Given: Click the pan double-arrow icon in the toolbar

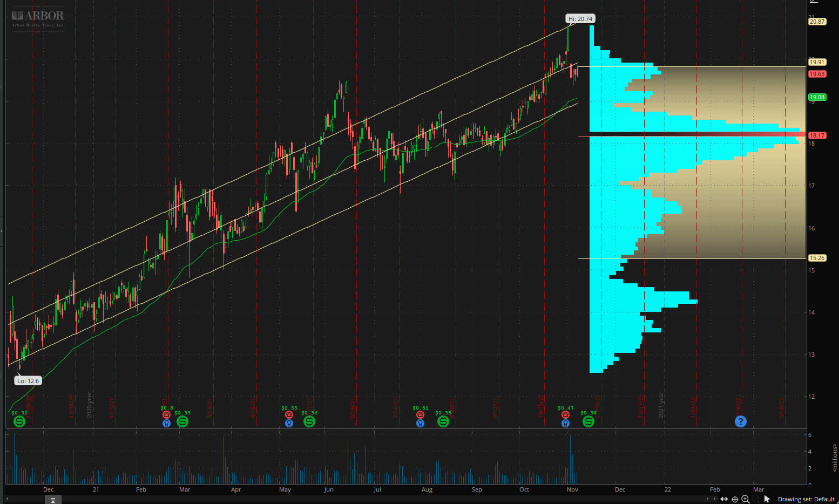Looking at the screenshot, I should point(724,499).
